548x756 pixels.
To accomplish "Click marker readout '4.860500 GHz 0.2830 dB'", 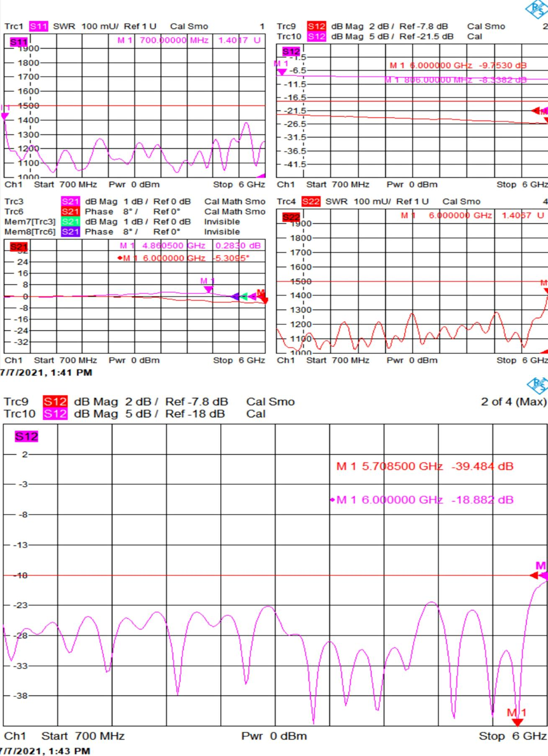I will click(x=190, y=246).
